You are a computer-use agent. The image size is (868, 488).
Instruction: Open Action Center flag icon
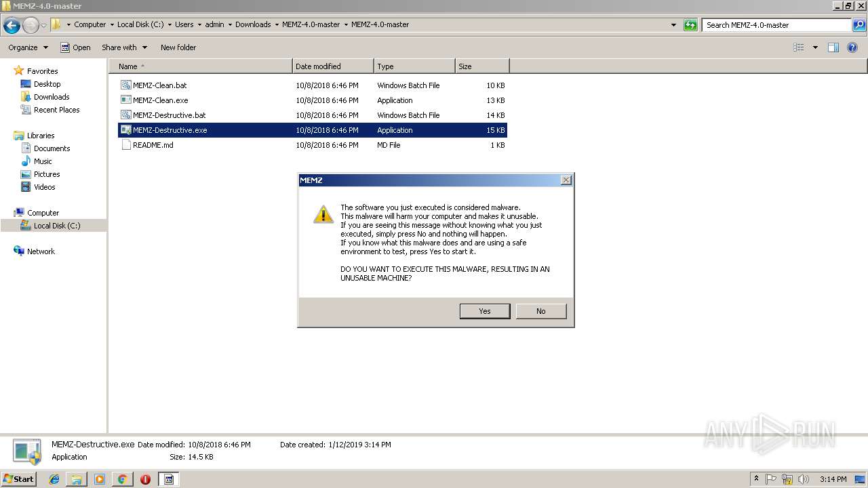[x=772, y=479]
